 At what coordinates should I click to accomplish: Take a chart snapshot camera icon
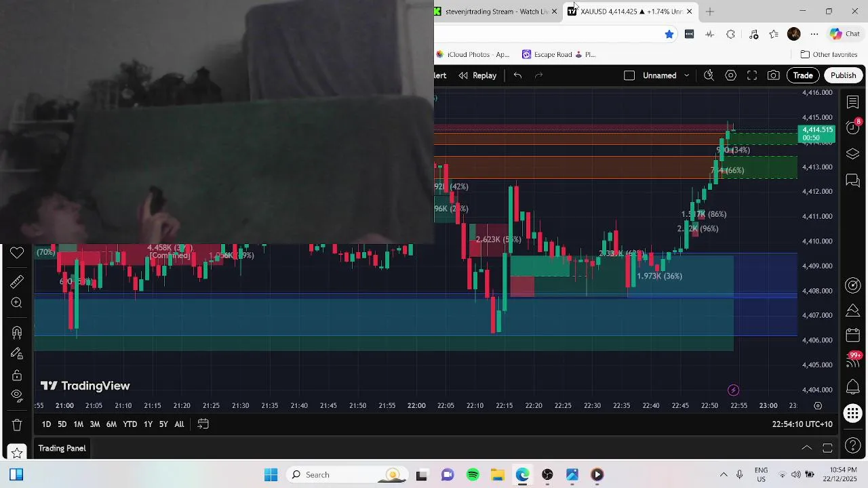tap(773, 75)
